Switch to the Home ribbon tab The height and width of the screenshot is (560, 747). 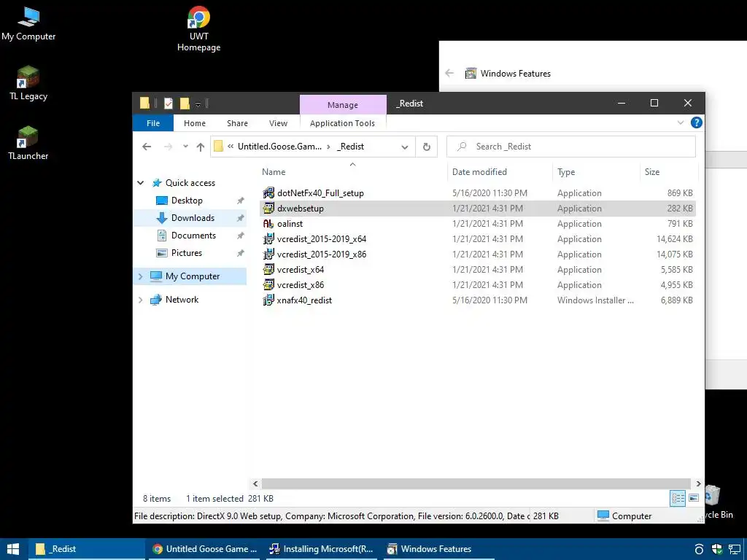click(194, 122)
